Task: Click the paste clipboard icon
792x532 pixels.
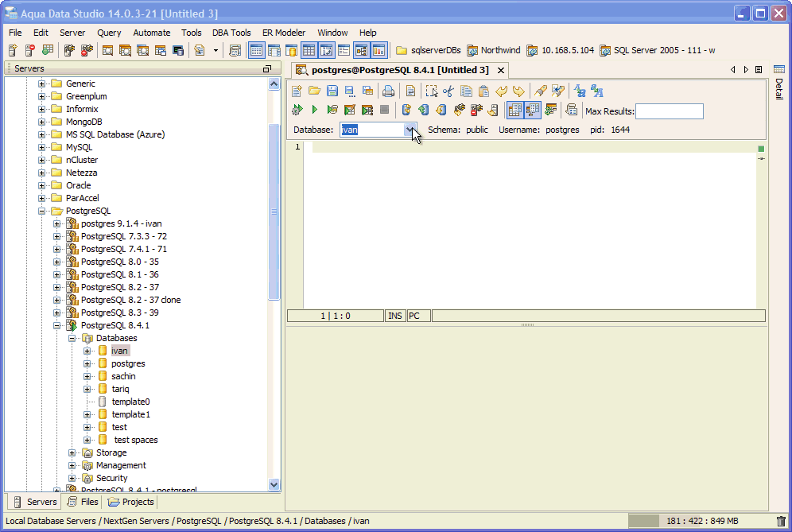Action: [484, 91]
